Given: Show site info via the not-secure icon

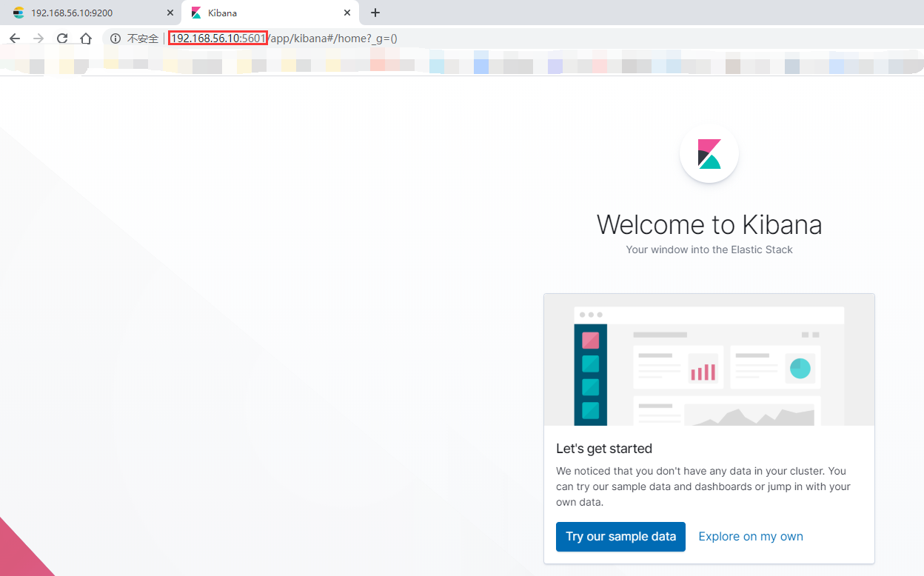Looking at the screenshot, I should [x=115, y=38].
